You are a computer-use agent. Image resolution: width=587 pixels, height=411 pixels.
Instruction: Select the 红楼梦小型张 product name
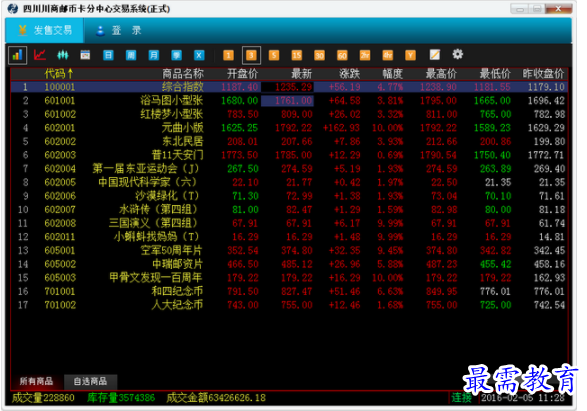point(171,114)
